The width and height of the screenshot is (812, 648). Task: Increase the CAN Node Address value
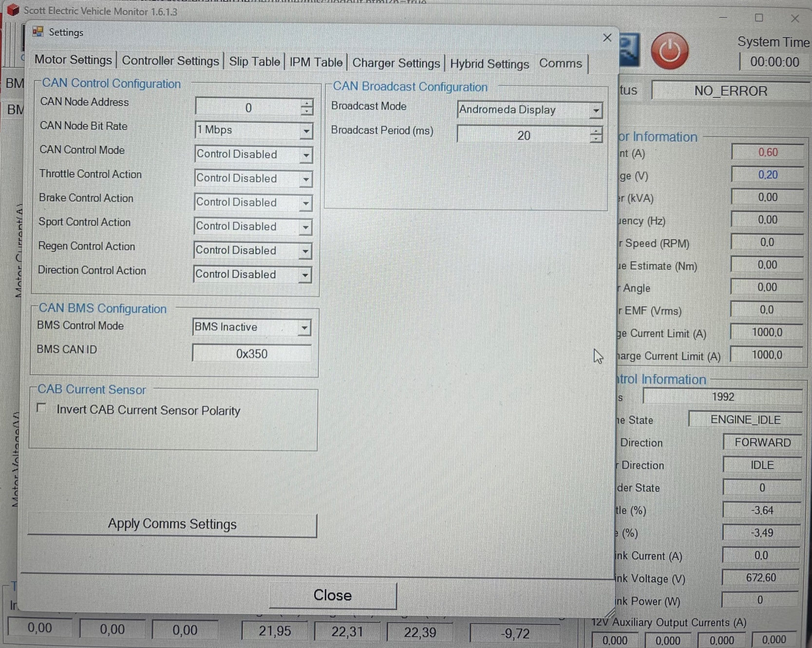coord(306,102)
